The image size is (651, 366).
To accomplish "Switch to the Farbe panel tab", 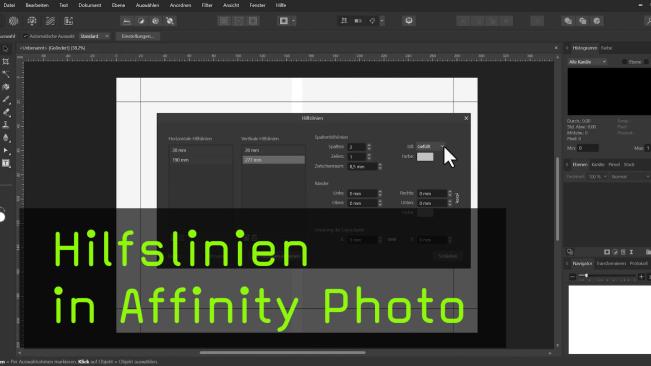I will (606, 48).
